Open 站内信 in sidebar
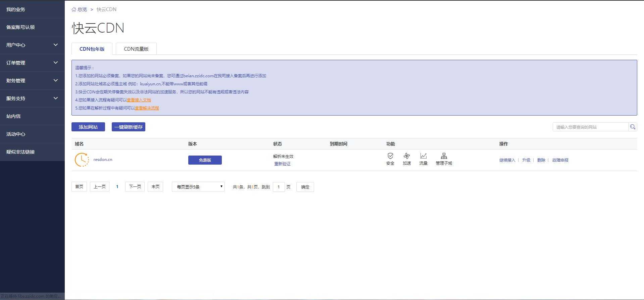This screenshot has height=300, width=644. pos(32,116)
